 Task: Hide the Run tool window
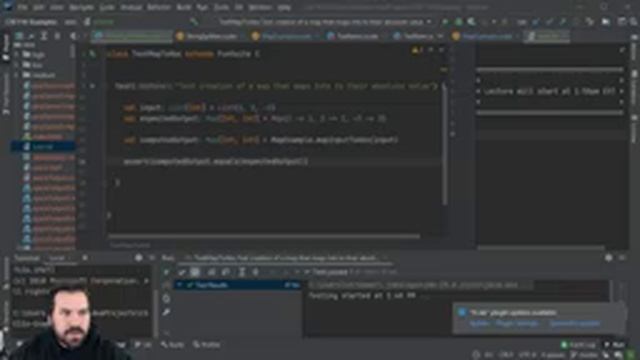(x=622, y=258)
